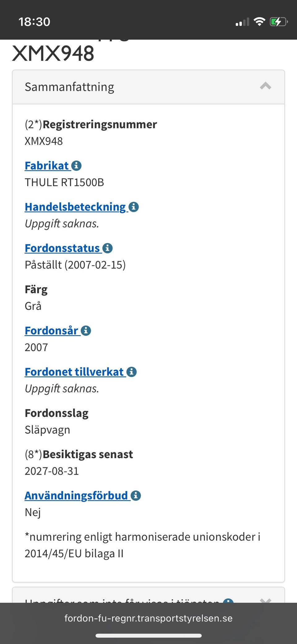Screen dimensions: 297x644
Task: Tap the Wi-Fi icon in the status bar
Action: tap(260, 21)
